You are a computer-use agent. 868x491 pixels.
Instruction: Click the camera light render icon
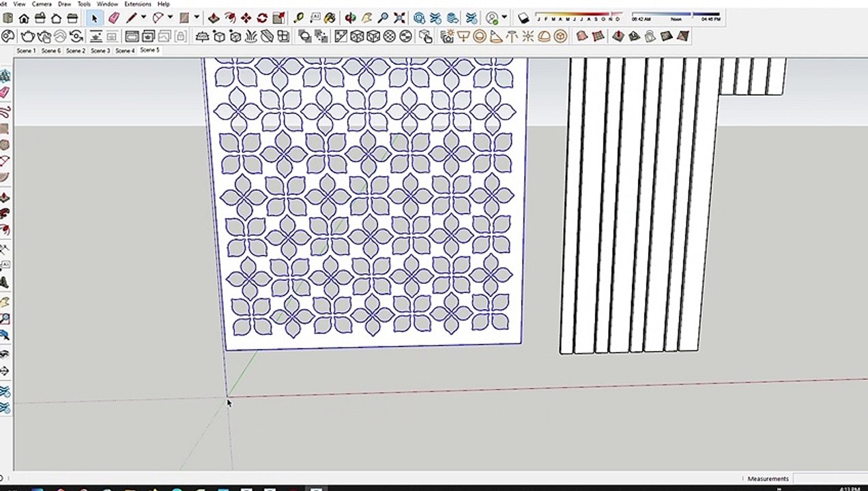coord(448,36)
